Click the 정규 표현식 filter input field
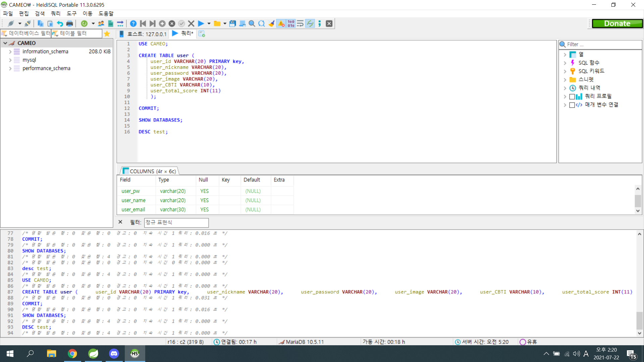644x362 pixels. coord(176,223)
